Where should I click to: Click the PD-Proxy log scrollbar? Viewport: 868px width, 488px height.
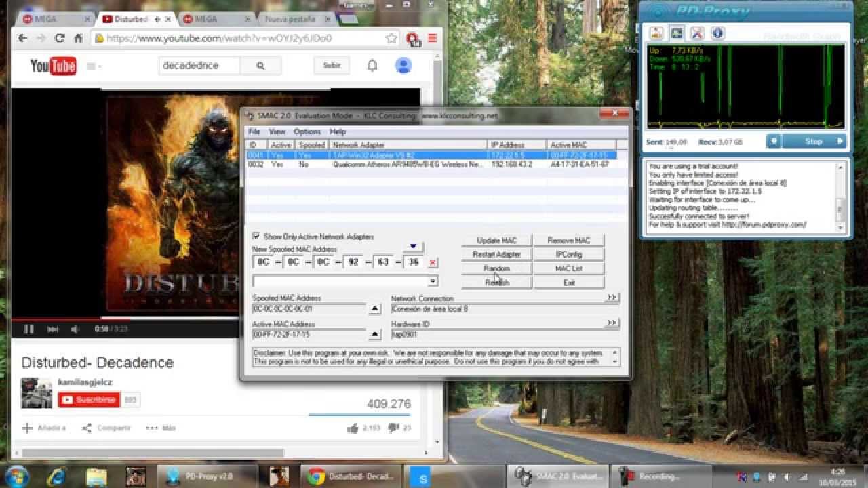pyautogui.click(x=841, y=197)
